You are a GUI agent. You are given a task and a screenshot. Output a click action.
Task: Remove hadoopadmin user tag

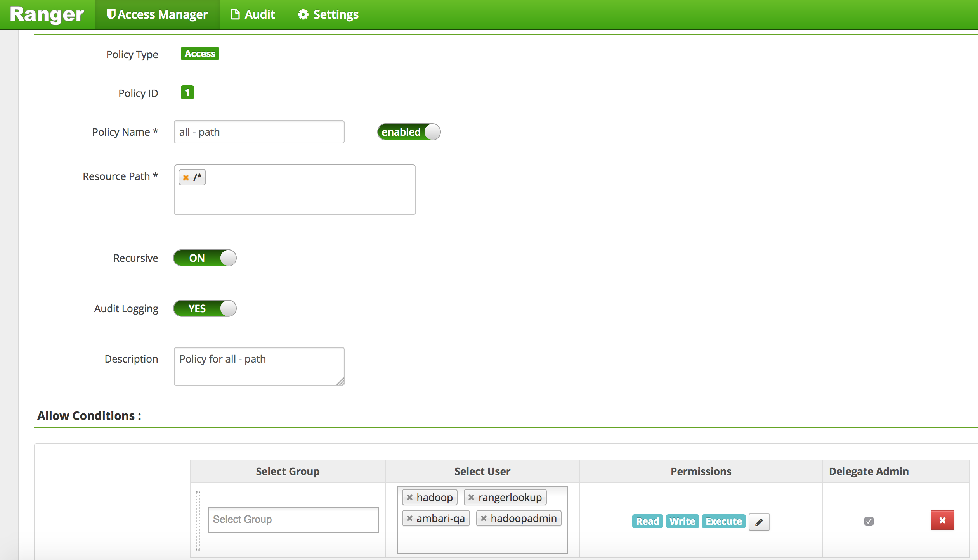(x=484, y=519)
